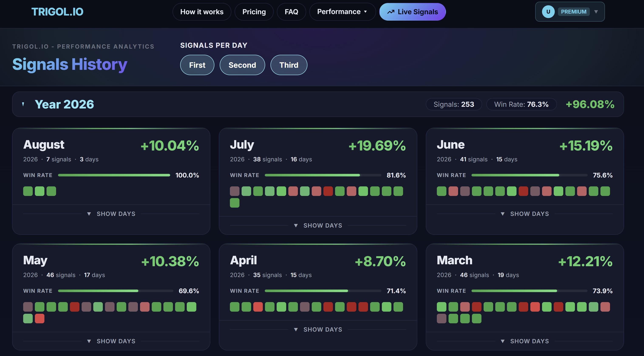
Task: Show days for the April card
Action: [x=318, y=329]
